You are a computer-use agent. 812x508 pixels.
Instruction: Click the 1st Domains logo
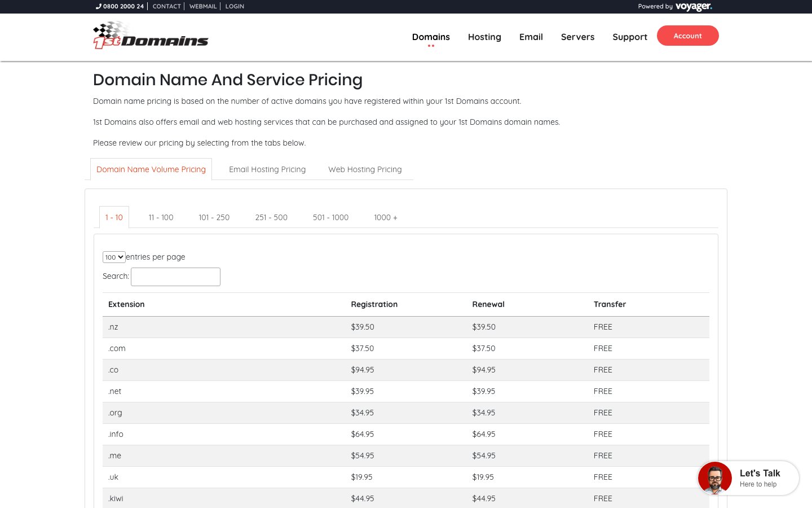tap(151, 36)
